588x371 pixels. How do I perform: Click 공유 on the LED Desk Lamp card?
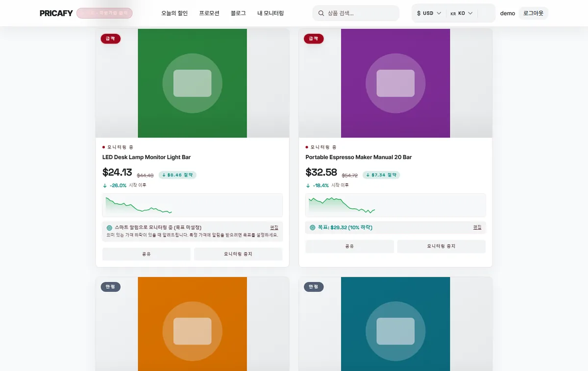[x=147, y=254]
